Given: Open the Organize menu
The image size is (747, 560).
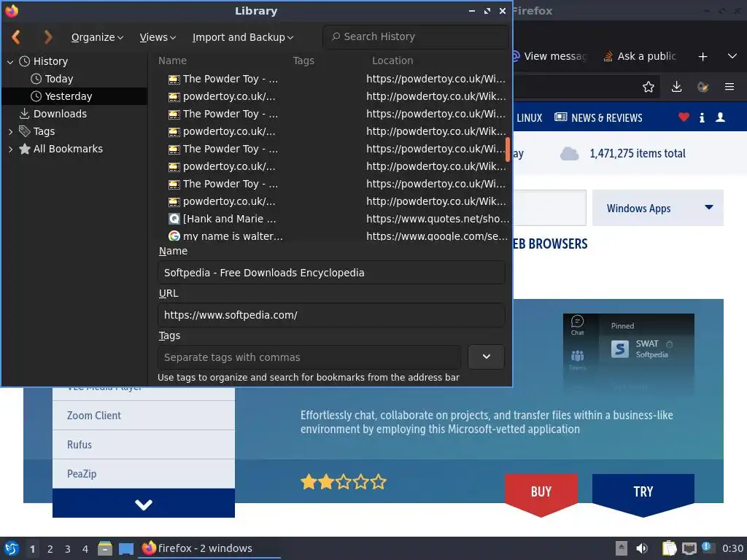Looking at the screenshot, I should tap(97, 37).
